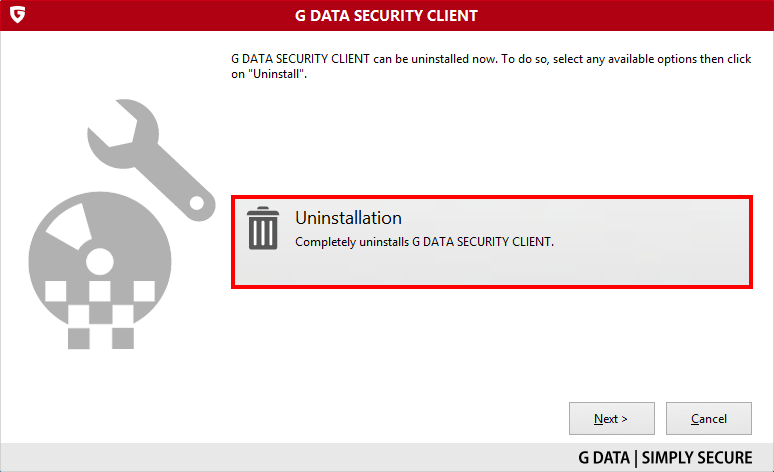Click the G DATA shield logo in title bar

(17, 14)
